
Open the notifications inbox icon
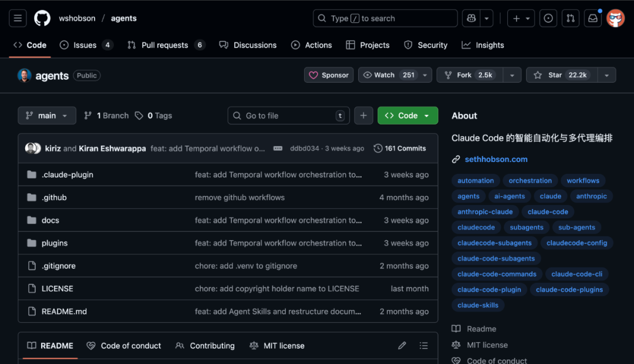tap(593, 18)
